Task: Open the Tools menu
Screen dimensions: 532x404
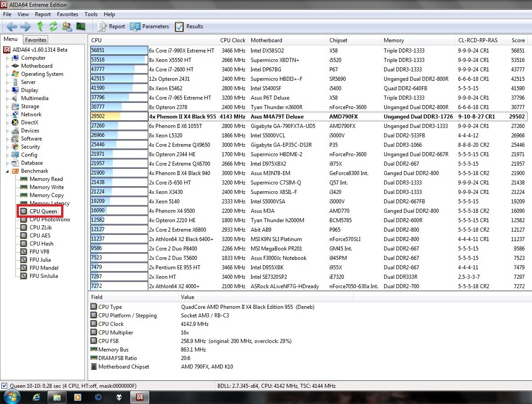Action: (91, 14)
